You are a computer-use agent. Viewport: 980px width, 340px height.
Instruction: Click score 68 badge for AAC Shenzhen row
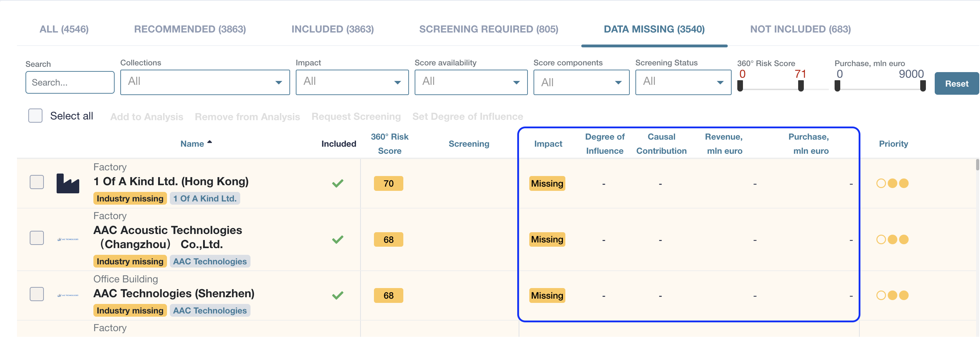click(x=388, y=296)
